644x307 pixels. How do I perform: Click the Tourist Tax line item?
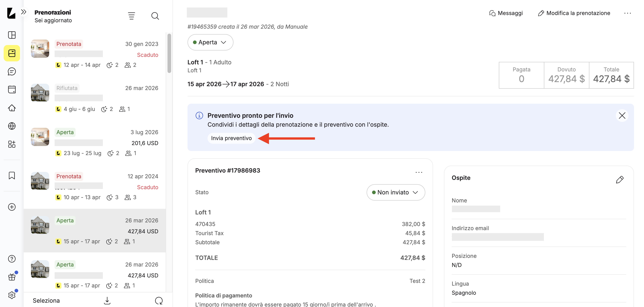point(310,233)
